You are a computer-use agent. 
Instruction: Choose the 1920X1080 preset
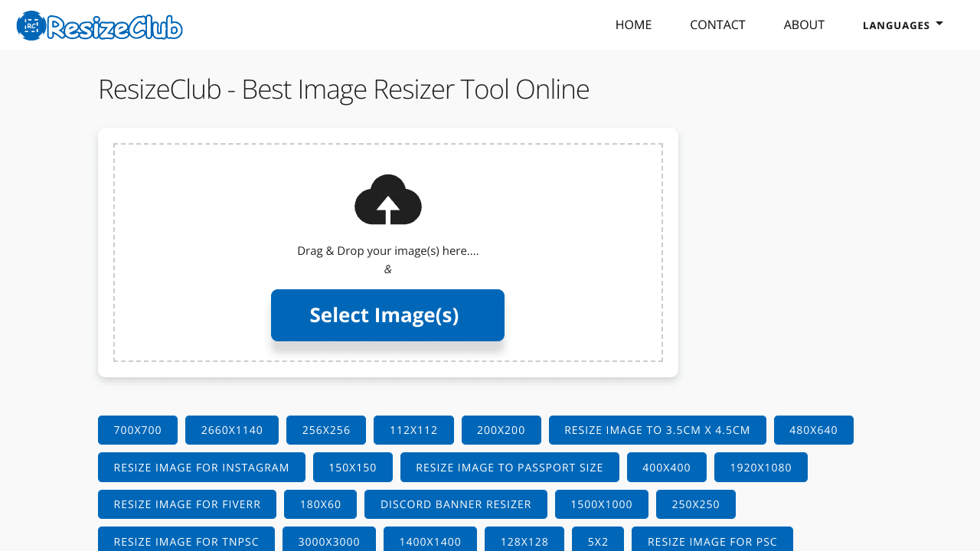tap(761, 468)
